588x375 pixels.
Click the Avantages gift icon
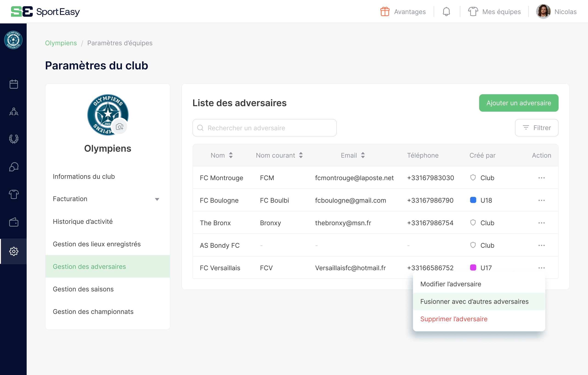(x=385, y=12)
